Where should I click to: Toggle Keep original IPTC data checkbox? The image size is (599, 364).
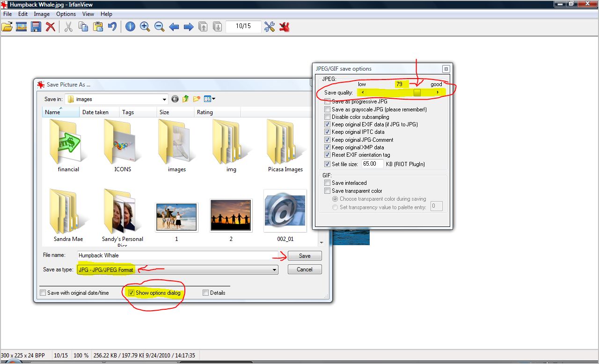pyautogui.click(x=328, y=132)
